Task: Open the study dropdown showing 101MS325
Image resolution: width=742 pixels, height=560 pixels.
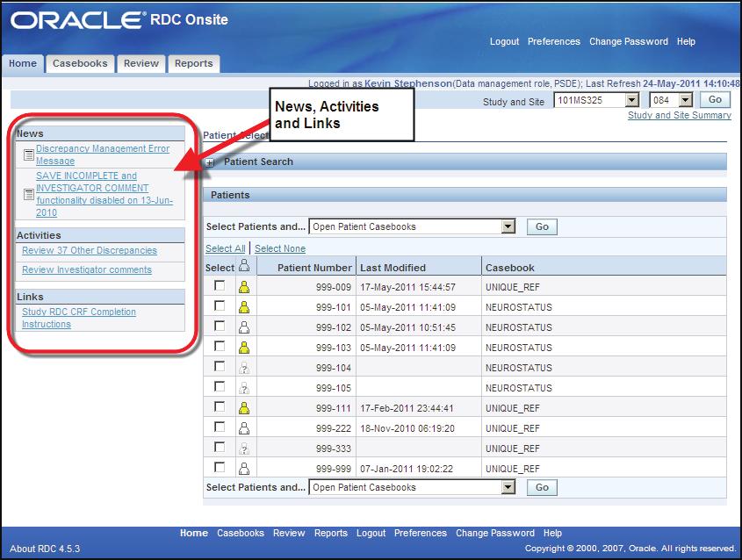Action: [596, 100]
